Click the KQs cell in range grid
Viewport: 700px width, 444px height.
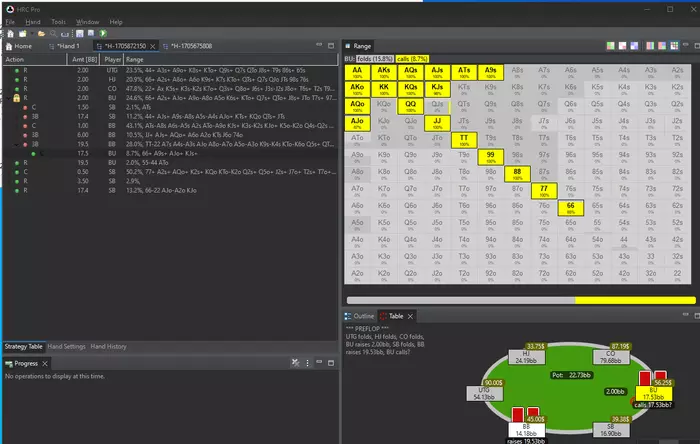(411, 89)
